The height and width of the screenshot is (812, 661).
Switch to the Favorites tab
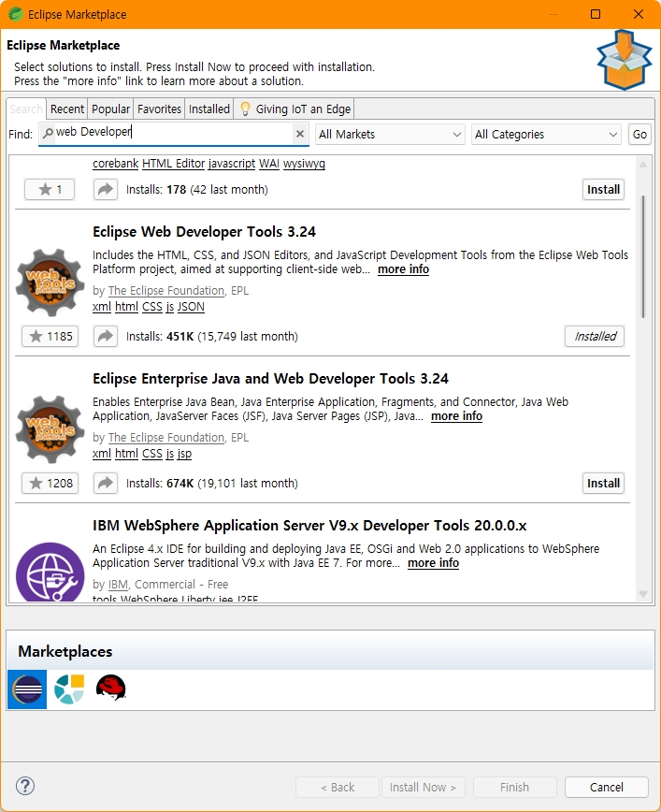159,109
